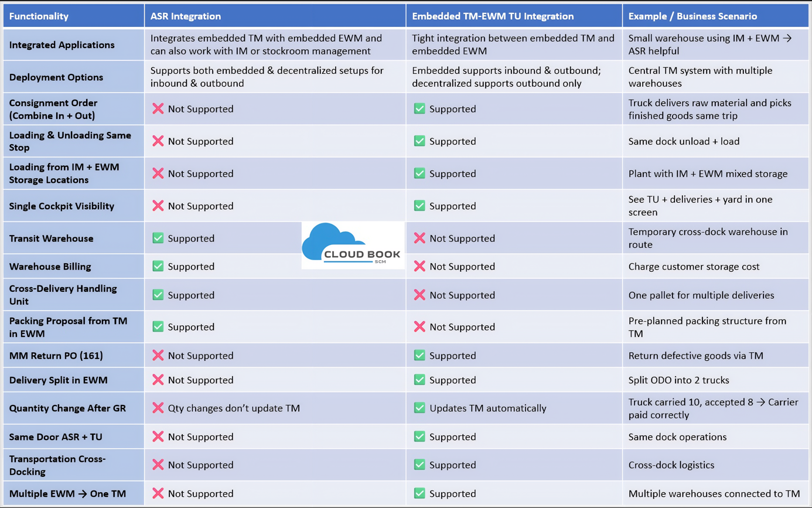The width and height of the screenshot is (812, 508).
Task: Select the 'Example / Business Scenario' column header
Action: point(694,16)
